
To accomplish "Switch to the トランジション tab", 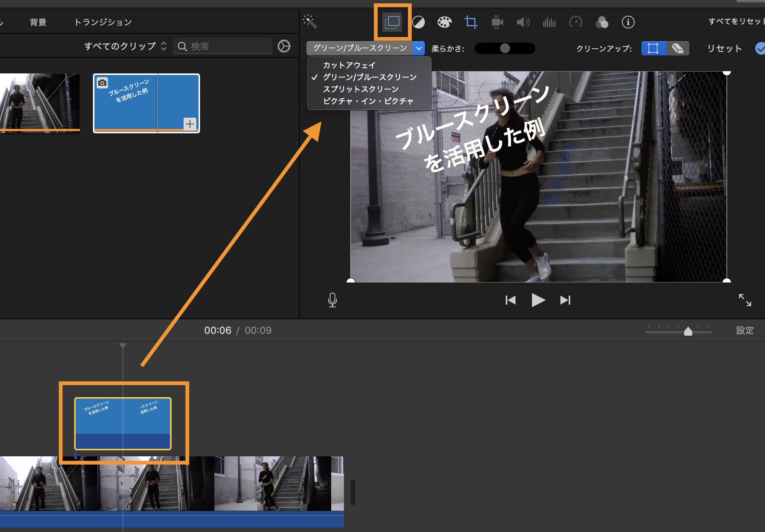I will tap(103, 22).
